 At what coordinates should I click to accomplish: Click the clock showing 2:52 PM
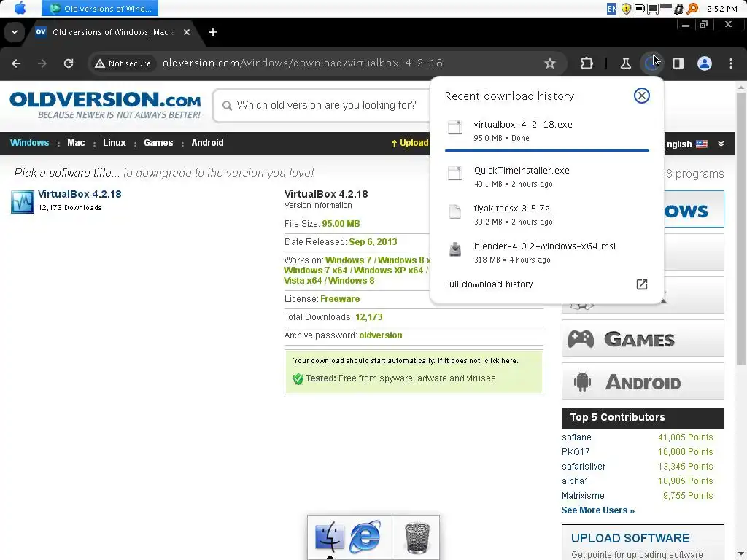coord(722,9)
